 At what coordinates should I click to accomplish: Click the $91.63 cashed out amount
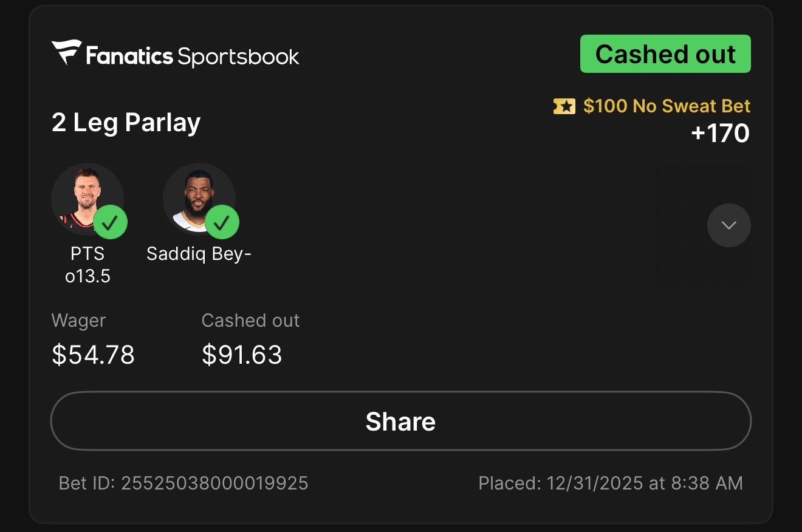pos(242,355)
